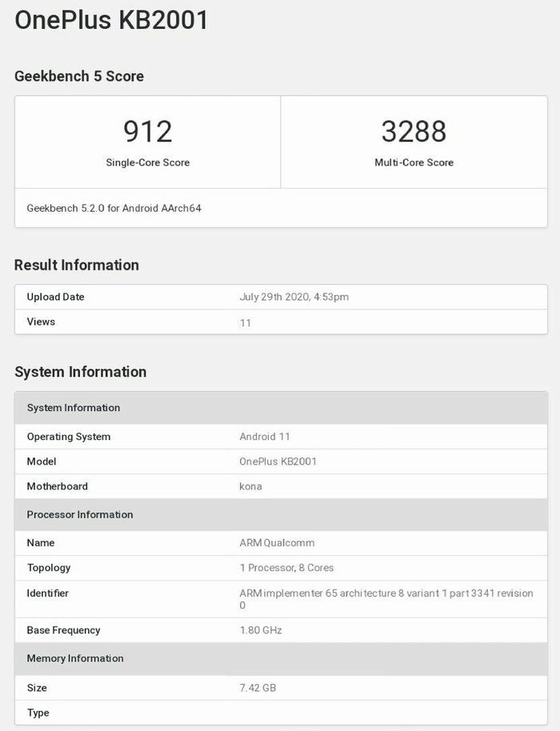Click the 1.80 GHz base frequency value
This screenshot has height=731, width=560.
pos(261,630)
